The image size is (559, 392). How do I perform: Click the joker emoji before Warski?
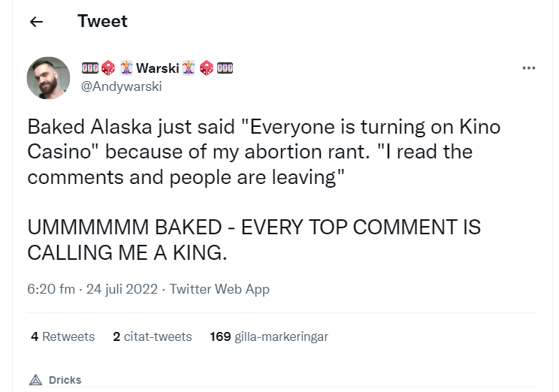(x=125, y=68)
